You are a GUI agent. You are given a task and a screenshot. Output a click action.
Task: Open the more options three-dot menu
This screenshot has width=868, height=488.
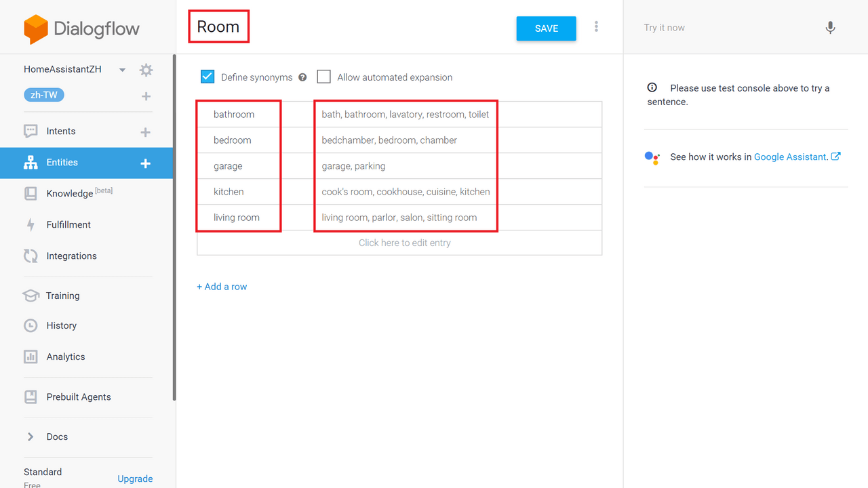tap(596, 27)
